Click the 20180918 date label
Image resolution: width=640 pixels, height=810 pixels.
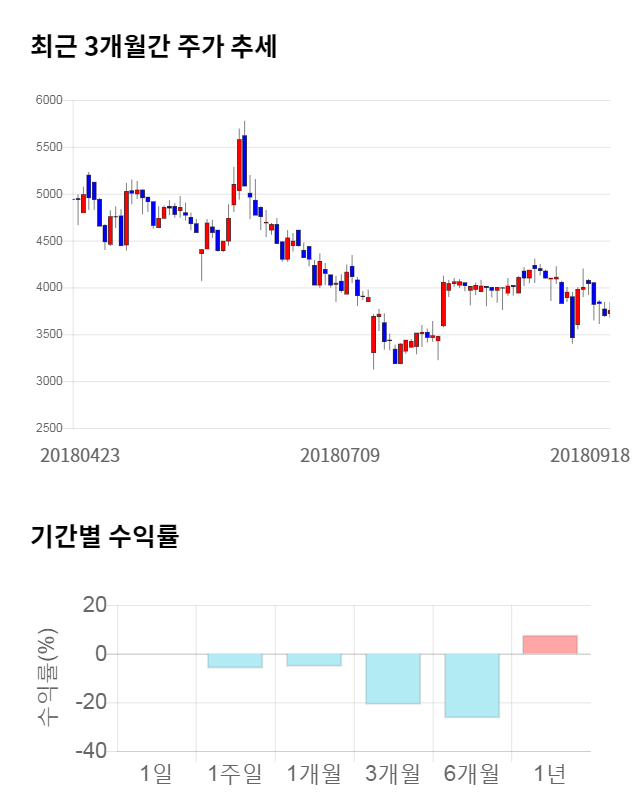590,455
